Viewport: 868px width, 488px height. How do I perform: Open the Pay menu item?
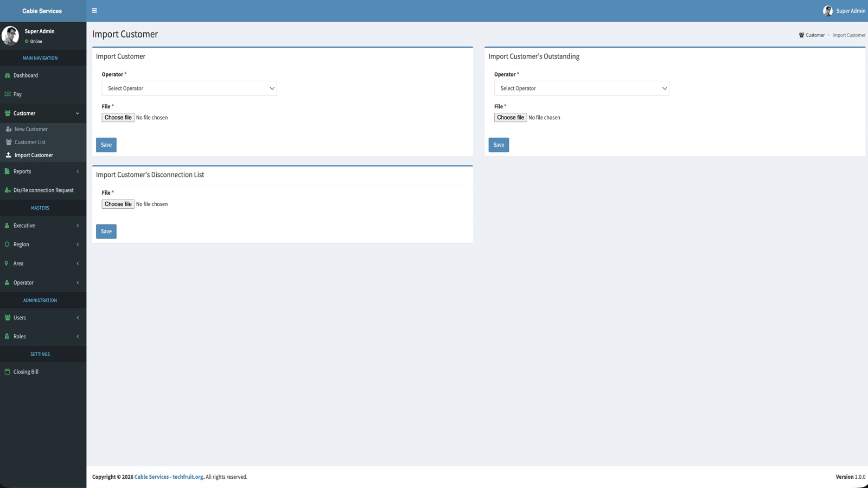(x=43, y=94)
